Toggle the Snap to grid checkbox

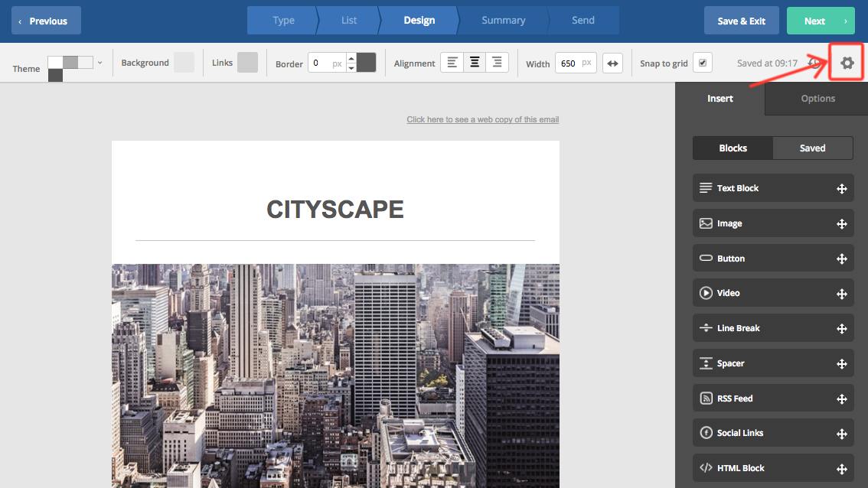(702, 63)
